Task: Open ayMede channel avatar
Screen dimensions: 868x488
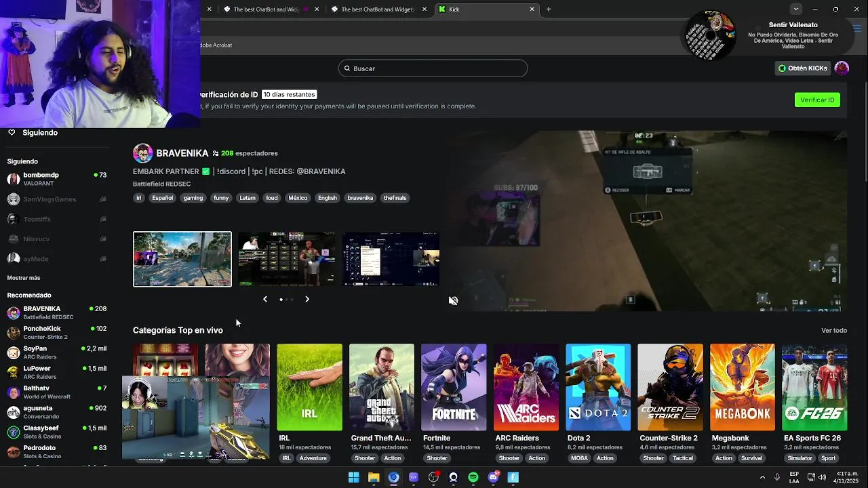Action: (14, 258)
